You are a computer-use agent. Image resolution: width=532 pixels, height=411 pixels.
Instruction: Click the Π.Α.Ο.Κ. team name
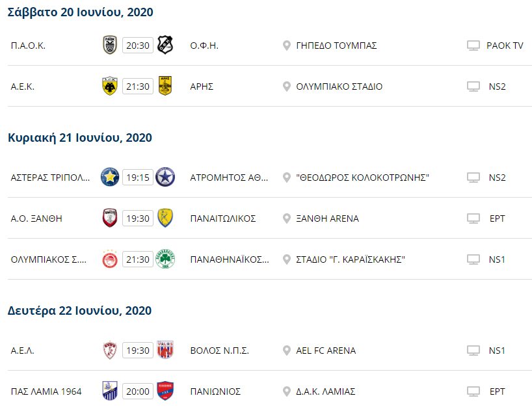(28, 46)
